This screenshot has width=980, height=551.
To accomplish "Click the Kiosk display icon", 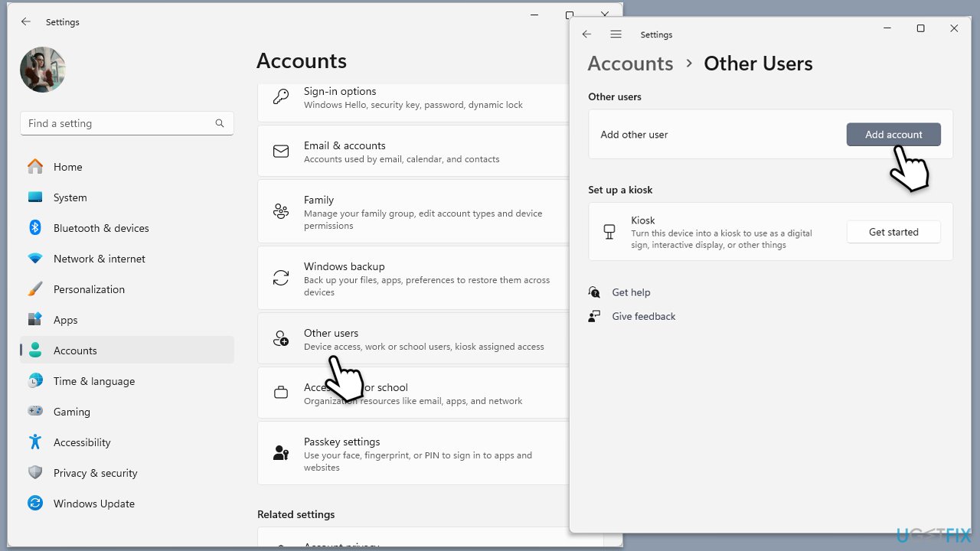I will 609,232.
